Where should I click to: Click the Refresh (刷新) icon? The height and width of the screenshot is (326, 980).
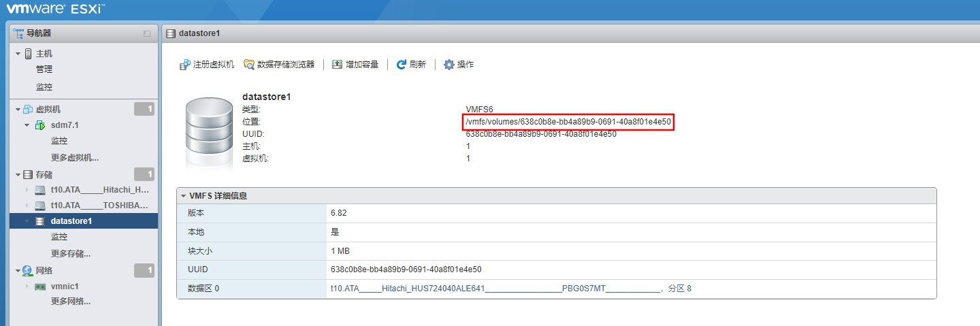[x=402, y=65]
